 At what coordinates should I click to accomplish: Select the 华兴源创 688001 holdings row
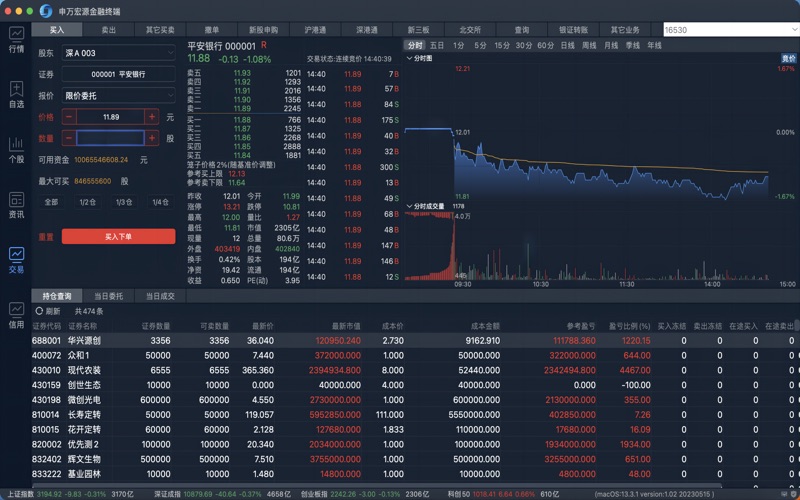[415, 340]
